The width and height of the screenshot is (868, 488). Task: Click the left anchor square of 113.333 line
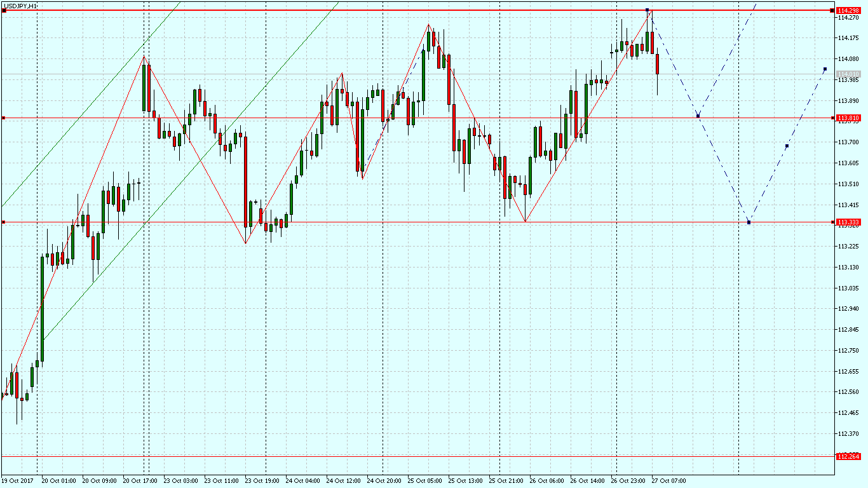[3, 222]
